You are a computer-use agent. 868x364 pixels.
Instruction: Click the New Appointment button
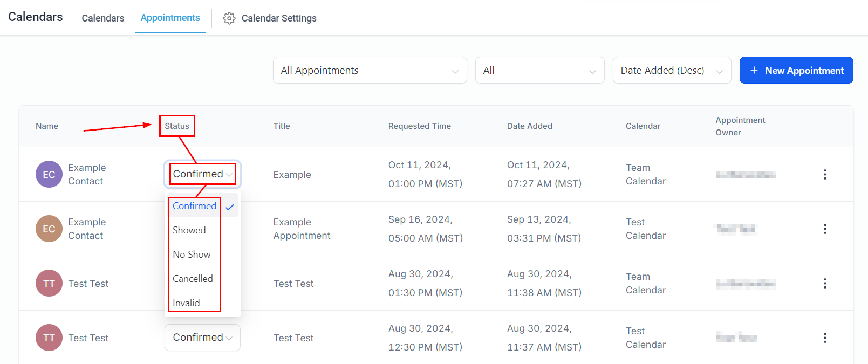point(796,70)
